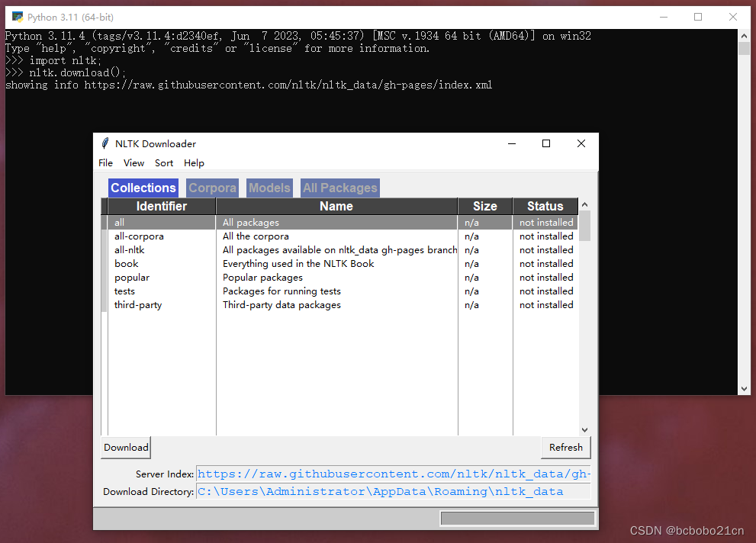This screenshot has height=543, width=756.
Task: Click the Python console scroll up arrow
Action: pyautogui.click(x=744, y=36)
